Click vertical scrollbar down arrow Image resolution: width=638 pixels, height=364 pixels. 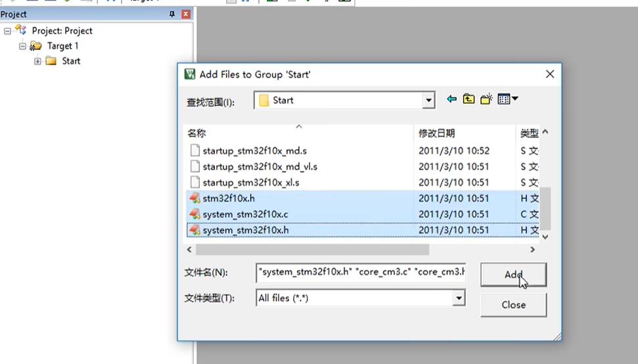[545, 237]
